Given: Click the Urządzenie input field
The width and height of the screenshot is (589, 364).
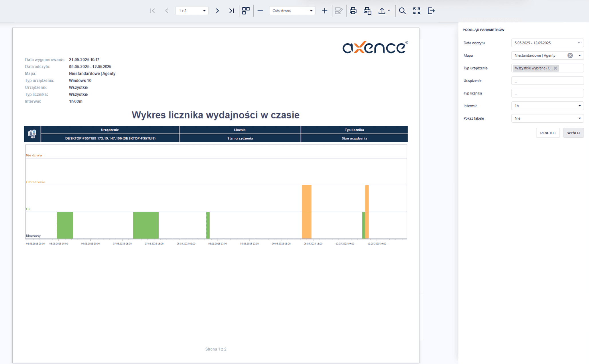Looking at the screenshot, I should click(547, 81).
